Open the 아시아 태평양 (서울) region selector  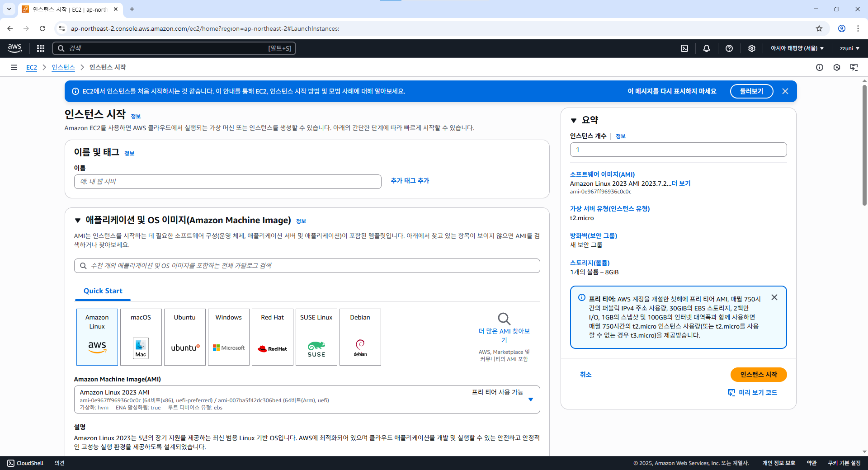(797, 48)
